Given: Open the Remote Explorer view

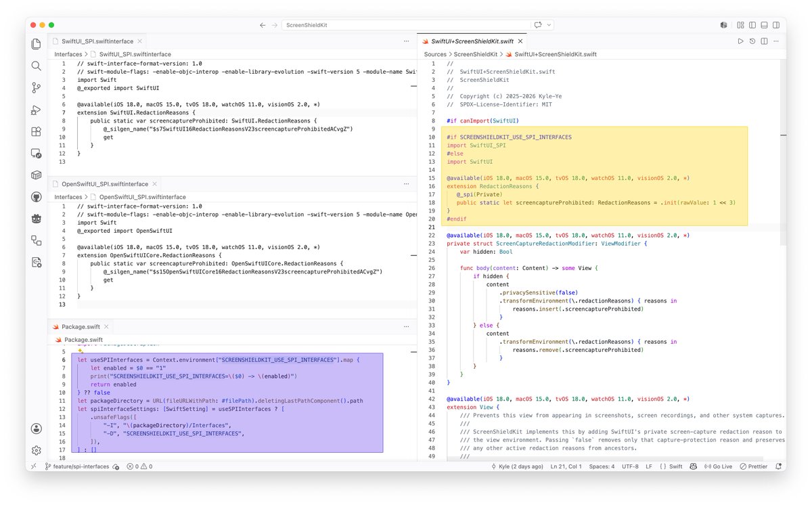Looking at the screenshot, I should (37, 153).
